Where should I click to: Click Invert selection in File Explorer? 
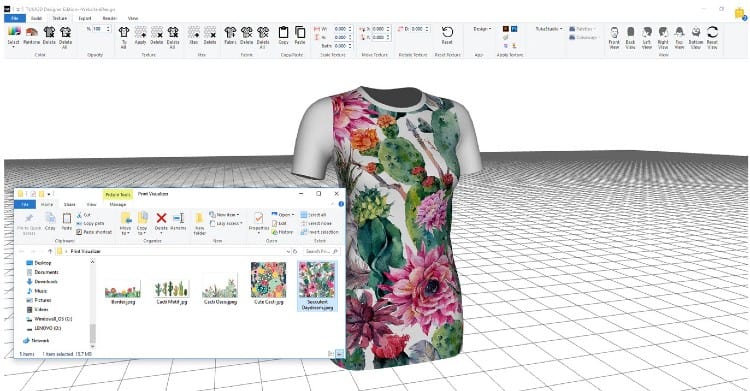pyautogui.click(x=320, y=232)
